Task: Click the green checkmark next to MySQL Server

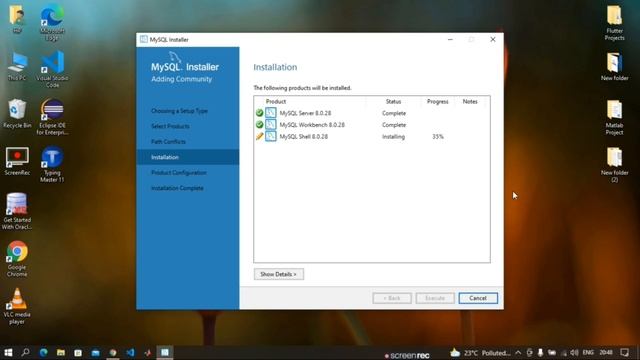Action: [259, 113]
